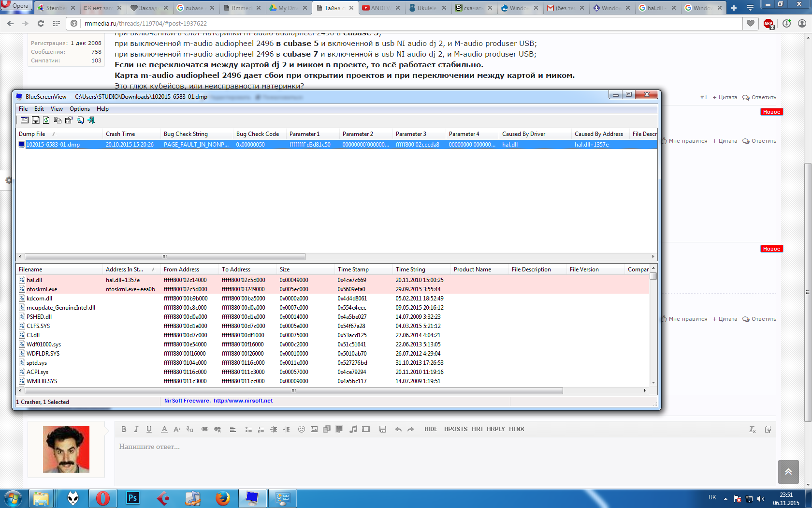Screen dimensions: 812x508
Task: Sort drivers by the Time String column header
Action: (x=422, y=269)
